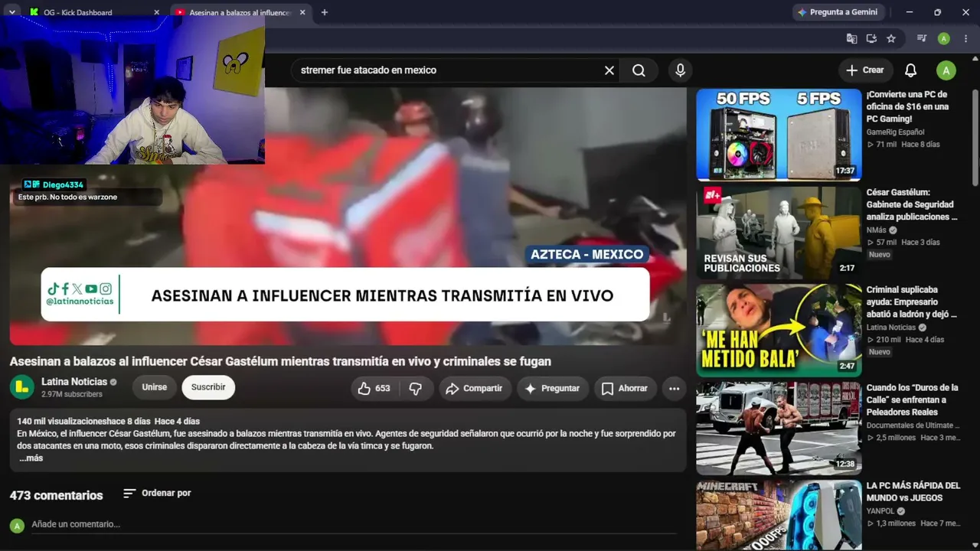Open the 'Me han metido bala' thumbnail

(779, 331)
